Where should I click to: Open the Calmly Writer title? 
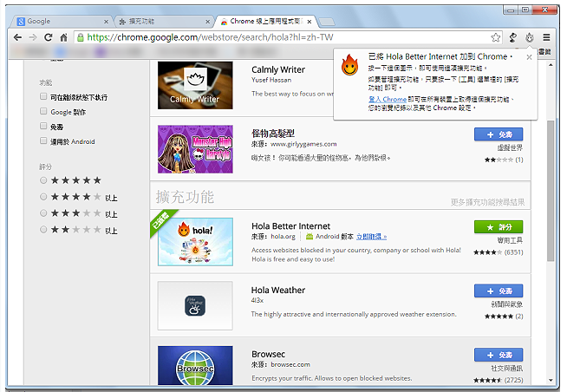[x=278, y=69]
